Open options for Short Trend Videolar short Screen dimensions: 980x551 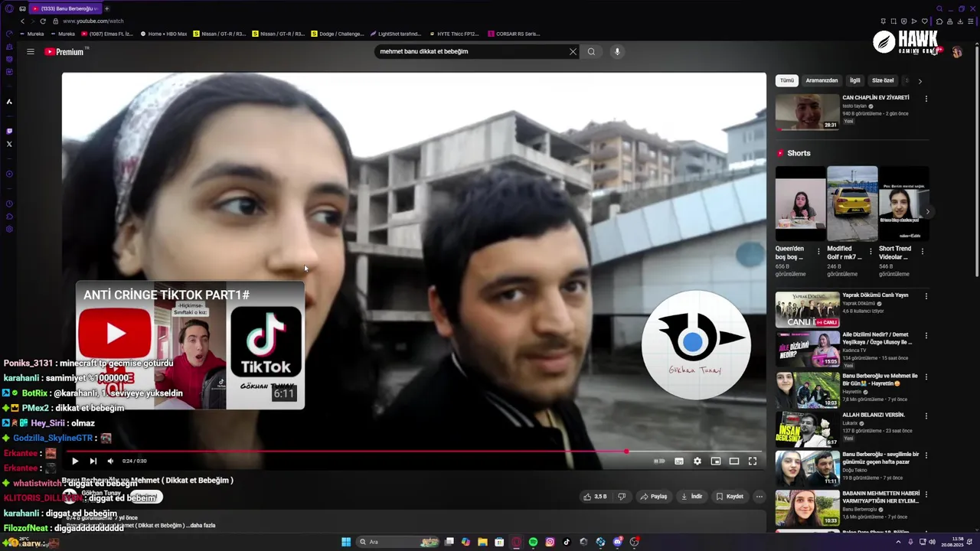[x=922, y=252]
